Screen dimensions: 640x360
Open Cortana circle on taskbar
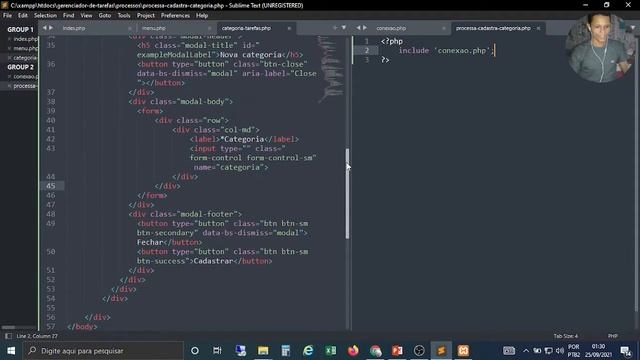[x=195, y=351]
